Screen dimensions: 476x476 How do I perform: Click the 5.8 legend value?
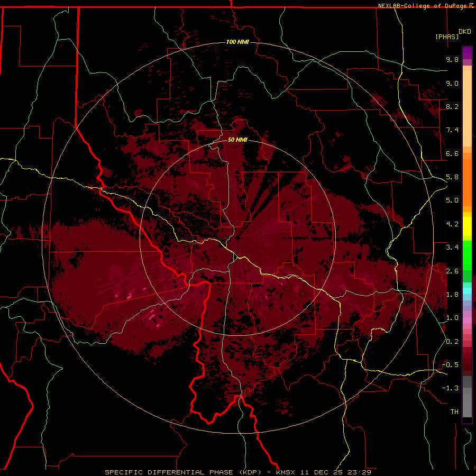point(452,177)
